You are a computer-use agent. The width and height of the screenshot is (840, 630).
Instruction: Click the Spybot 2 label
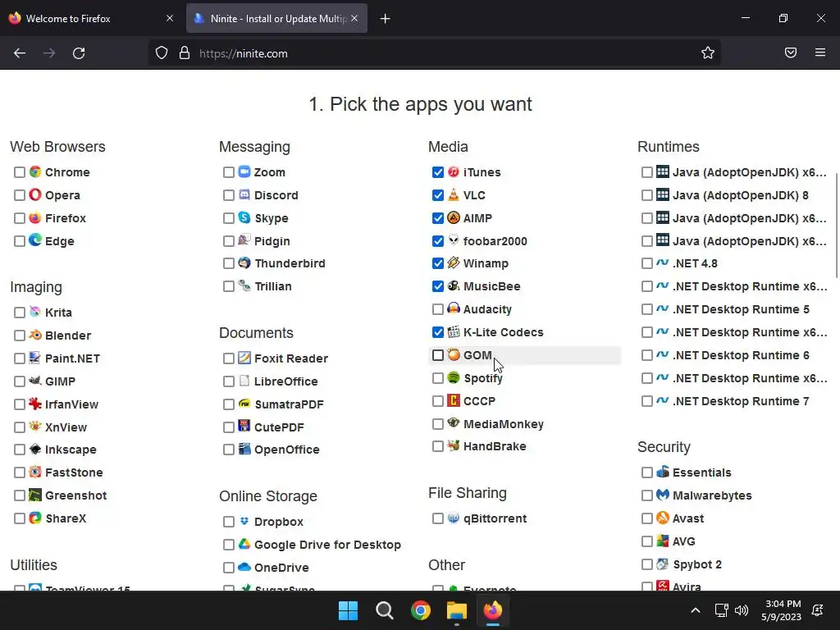[697, 564]
